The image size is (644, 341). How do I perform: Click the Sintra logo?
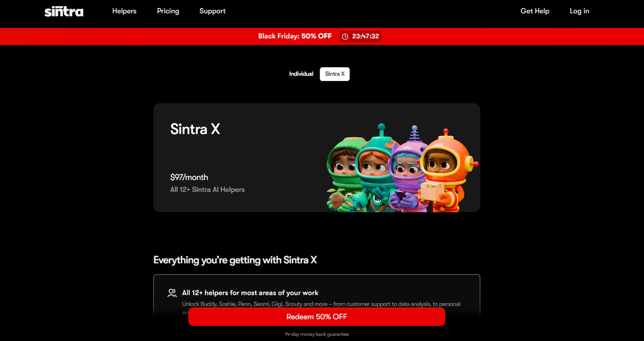point(63,11)
